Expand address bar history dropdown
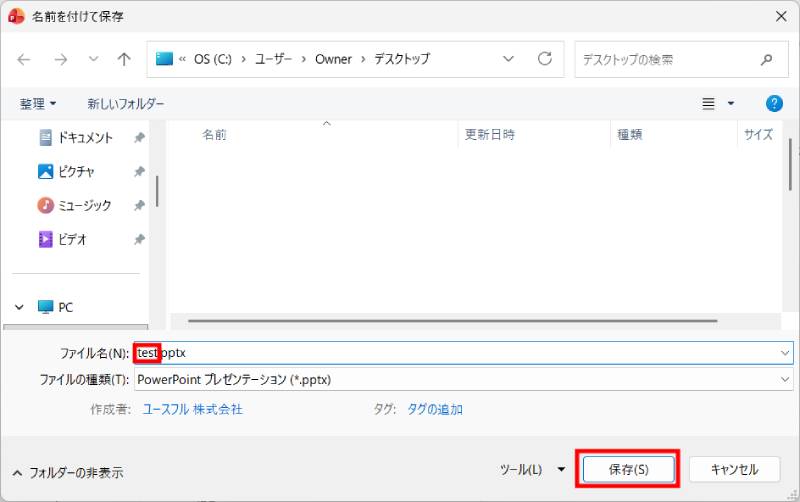Image resolution: width=800 pixels, height=502 pixels. 508,59
